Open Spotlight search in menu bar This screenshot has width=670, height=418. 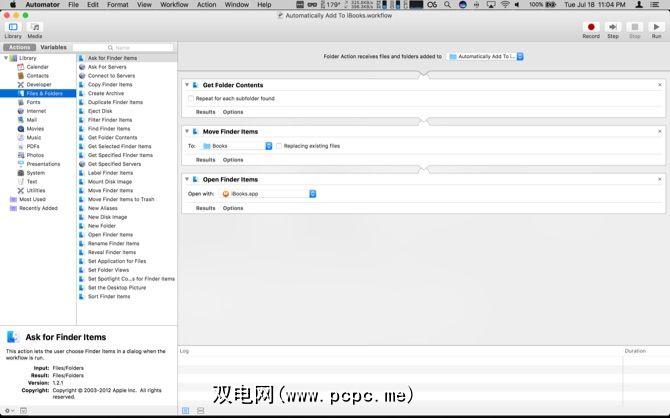(x=447, y=5)
